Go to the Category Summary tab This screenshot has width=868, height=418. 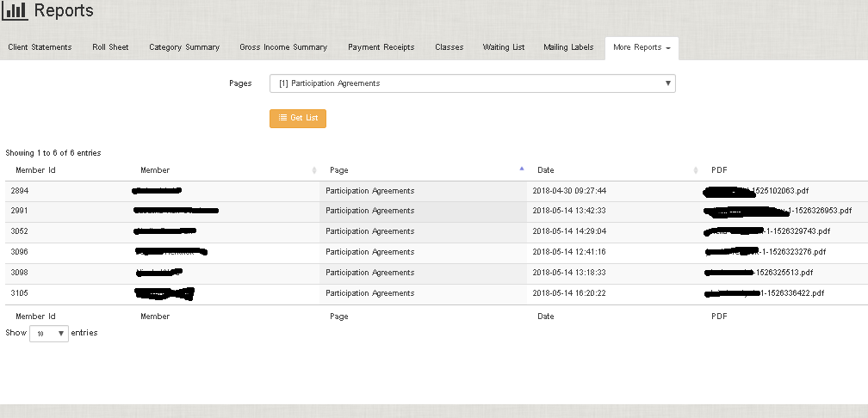[x=183, y=47]
